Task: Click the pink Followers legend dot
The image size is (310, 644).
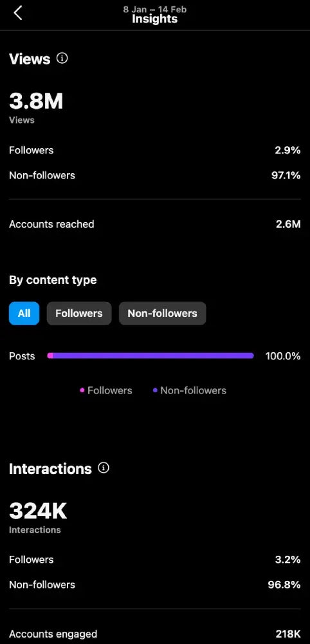Action: click(82, 390)
